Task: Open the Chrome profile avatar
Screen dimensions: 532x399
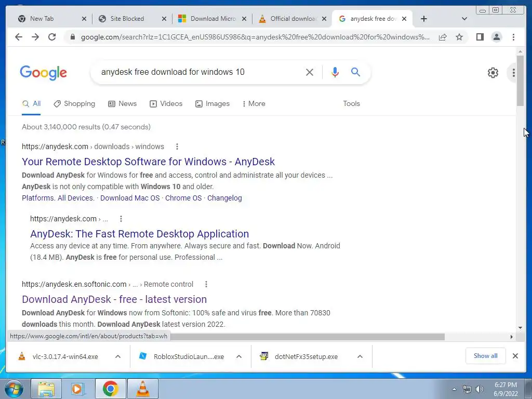Action: [x=497, y=37]
